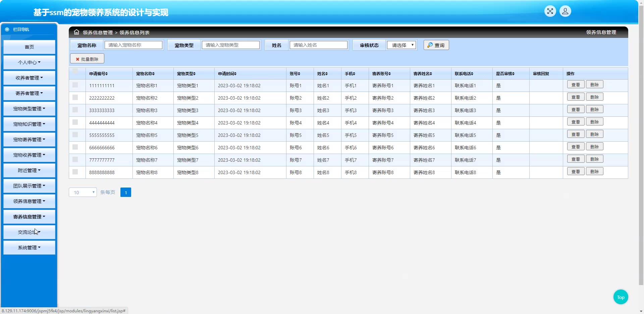Go to page 1 in pagination
Image resolution: width=644 pixels, height=314 pixels.
pyautogui.click(x=126, y=192)
